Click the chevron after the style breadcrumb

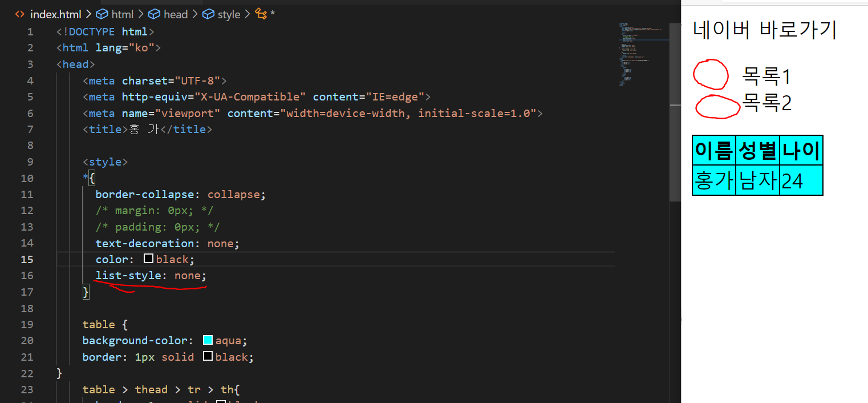pyautogui.click(x=248, y=14)
